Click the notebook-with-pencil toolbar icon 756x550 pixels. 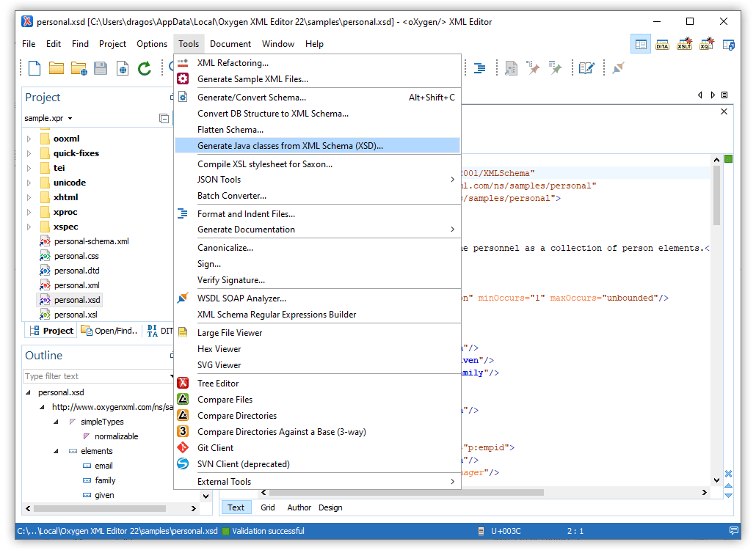click(x=586, y=68)
